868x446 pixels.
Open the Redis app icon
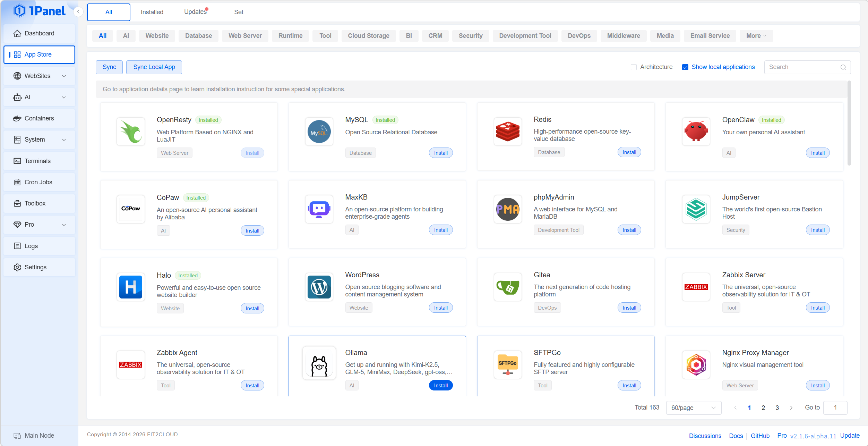click(x=508, y=132)
